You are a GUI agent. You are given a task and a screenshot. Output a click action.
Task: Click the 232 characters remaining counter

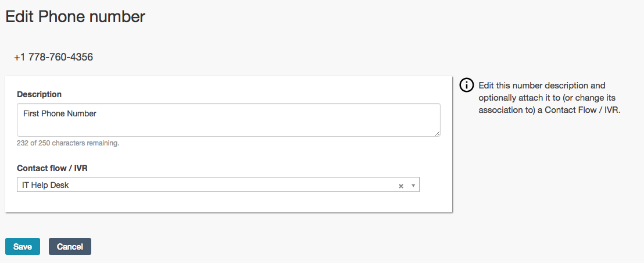pos(68,143)
